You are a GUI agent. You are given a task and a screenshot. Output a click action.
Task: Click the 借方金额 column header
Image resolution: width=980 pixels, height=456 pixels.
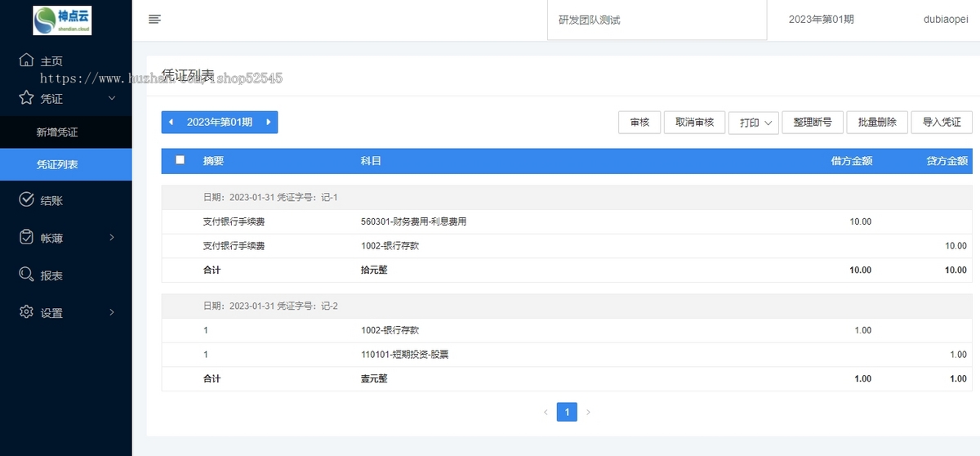point(852,161)
